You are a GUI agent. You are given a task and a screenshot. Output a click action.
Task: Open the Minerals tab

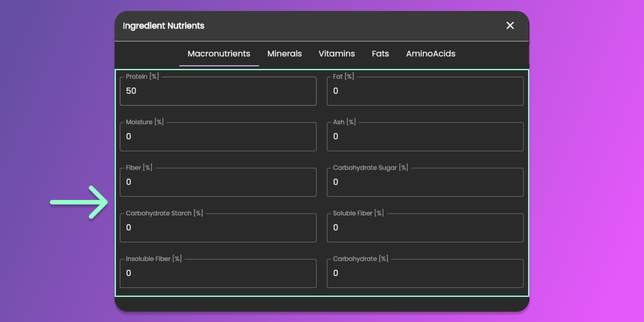284,54
